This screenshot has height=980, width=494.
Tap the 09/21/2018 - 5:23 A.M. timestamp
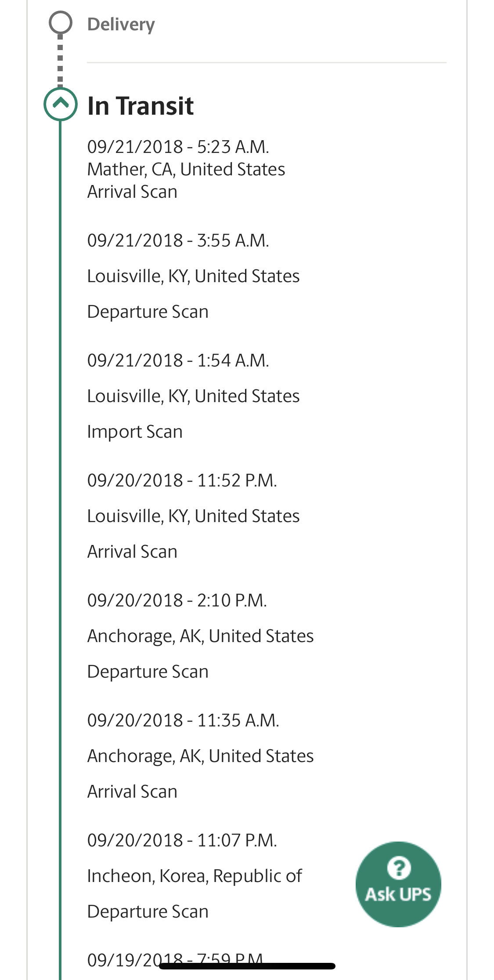[178, 147]
